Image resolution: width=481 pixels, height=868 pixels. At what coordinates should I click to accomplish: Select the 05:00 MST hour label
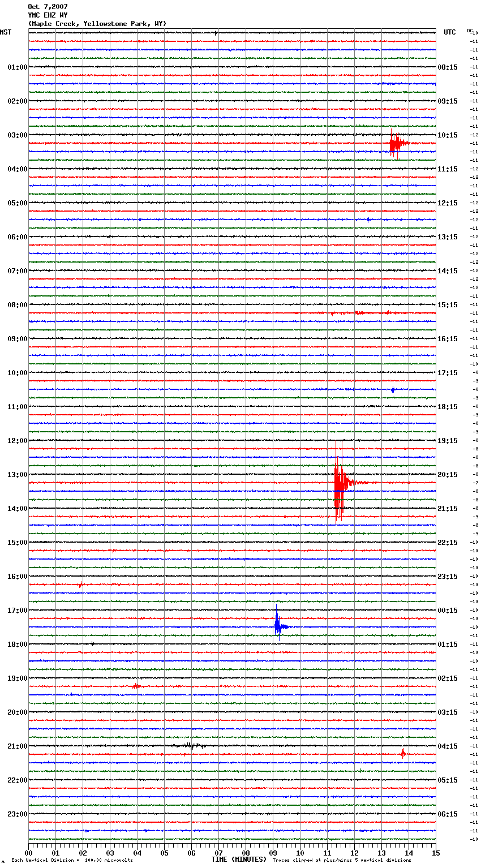(18, 203)
